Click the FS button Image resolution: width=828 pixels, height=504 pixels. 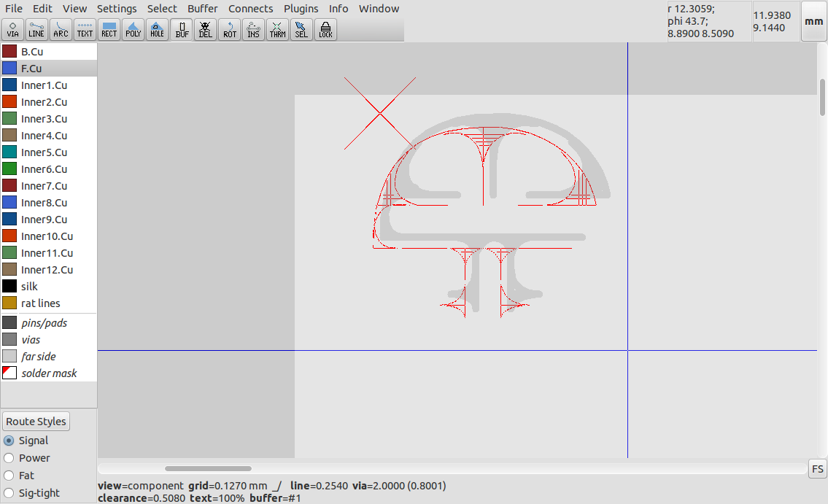(817, 469)
